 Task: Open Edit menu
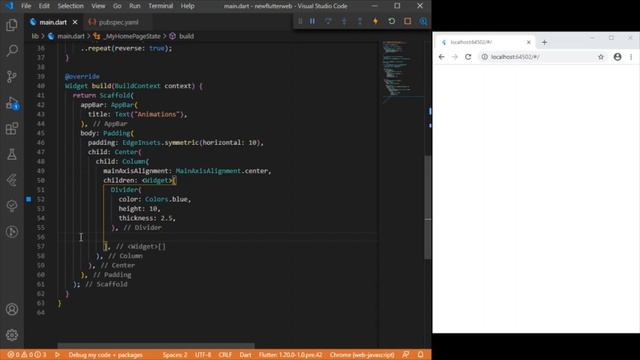pyautogui.click(x=44, y=6)
